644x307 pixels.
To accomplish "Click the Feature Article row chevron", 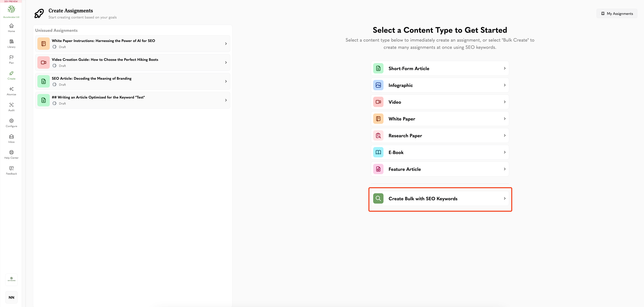I will [505, 169].
